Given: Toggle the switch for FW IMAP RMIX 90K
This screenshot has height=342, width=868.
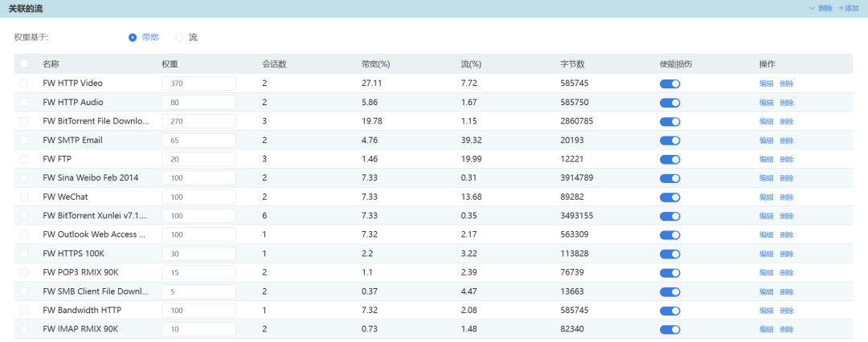Looking at the screenshot, I should coord(669,329).
